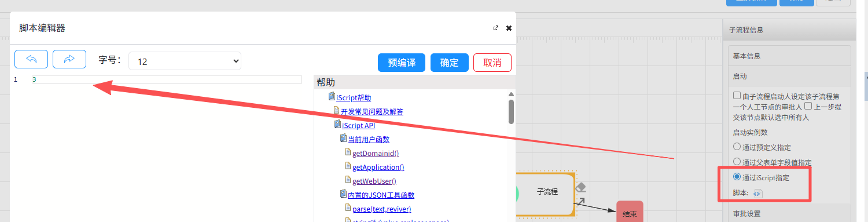The image size is (868, 222).
Task: Click page icon beside getDomainid()
Action: [x=348, y=152]
